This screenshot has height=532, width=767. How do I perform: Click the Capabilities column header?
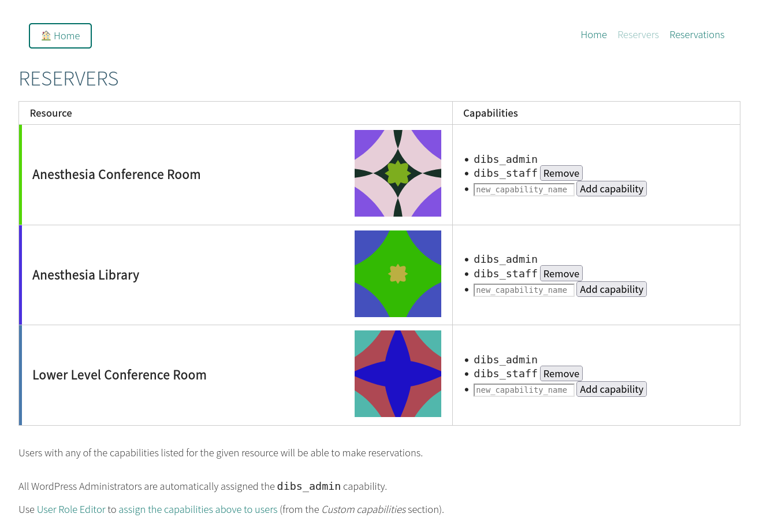(x=490, y=113)
